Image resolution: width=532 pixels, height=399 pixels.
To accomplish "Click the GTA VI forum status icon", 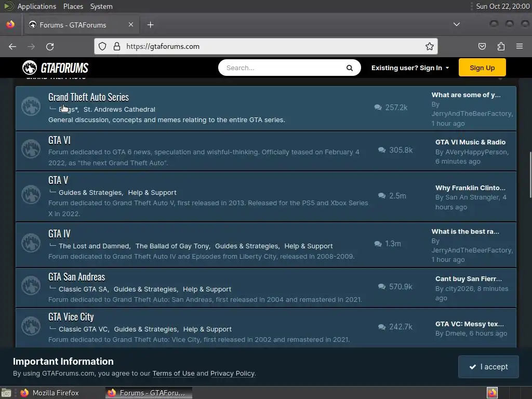I will point(31,149).
